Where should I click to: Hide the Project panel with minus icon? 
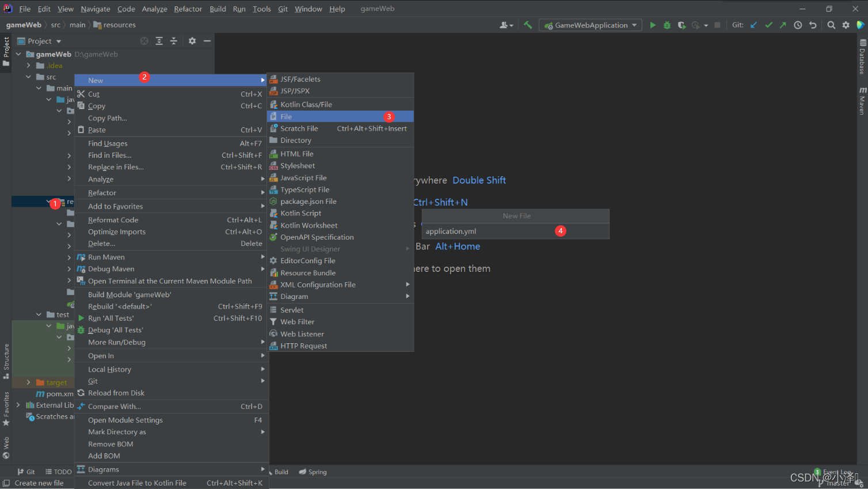pyautogui.click(x=207, y=41)
